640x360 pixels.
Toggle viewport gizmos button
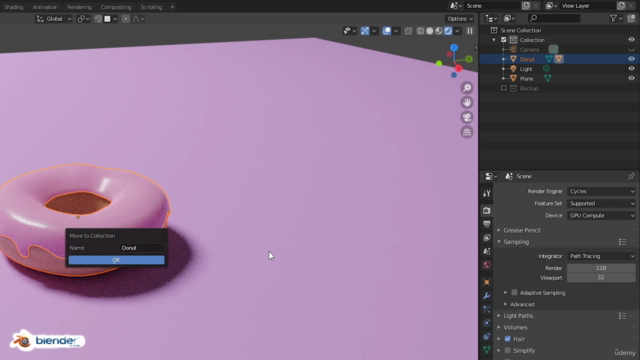(365, 31)
